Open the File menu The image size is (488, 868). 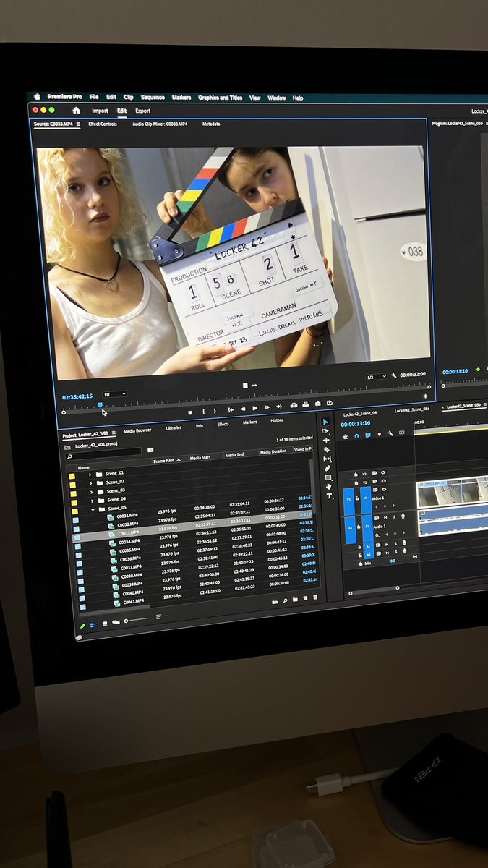coord(94,97)
